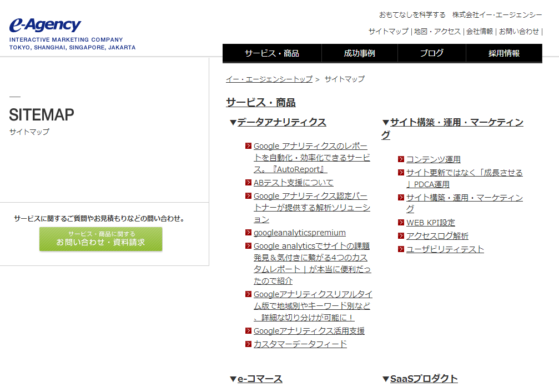Follow the イー・エージェンシートップ breadcrumb link
559x392 pixels.
(269, 79)
